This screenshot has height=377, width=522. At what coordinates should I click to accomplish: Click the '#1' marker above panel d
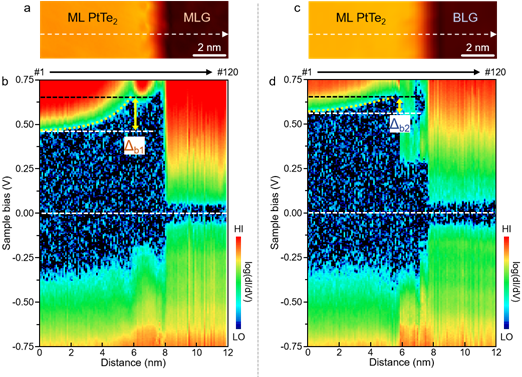point(308,72)
